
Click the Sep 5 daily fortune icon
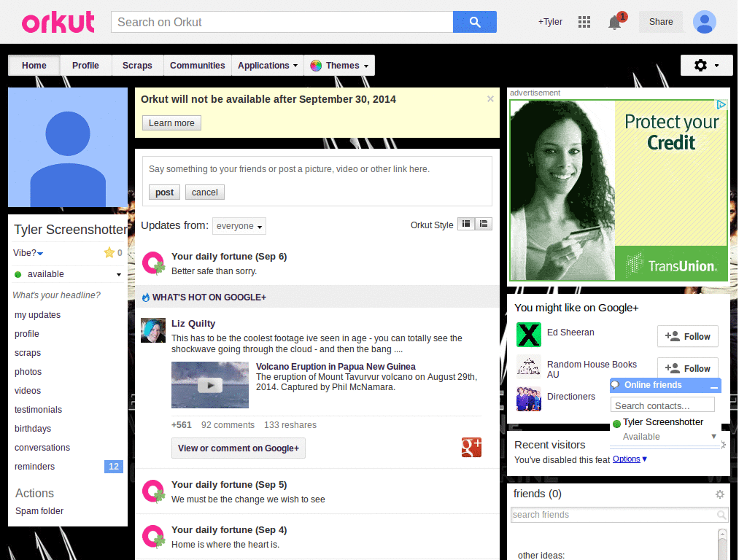pos(153,491)
